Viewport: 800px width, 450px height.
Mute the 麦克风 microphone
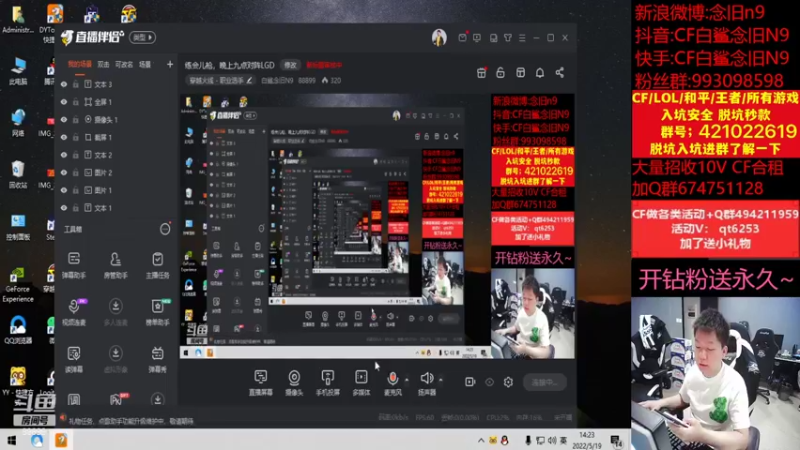(392, 378)
